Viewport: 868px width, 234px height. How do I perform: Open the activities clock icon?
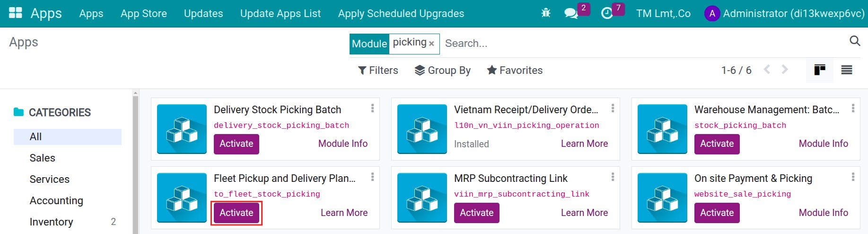(607, 13)
